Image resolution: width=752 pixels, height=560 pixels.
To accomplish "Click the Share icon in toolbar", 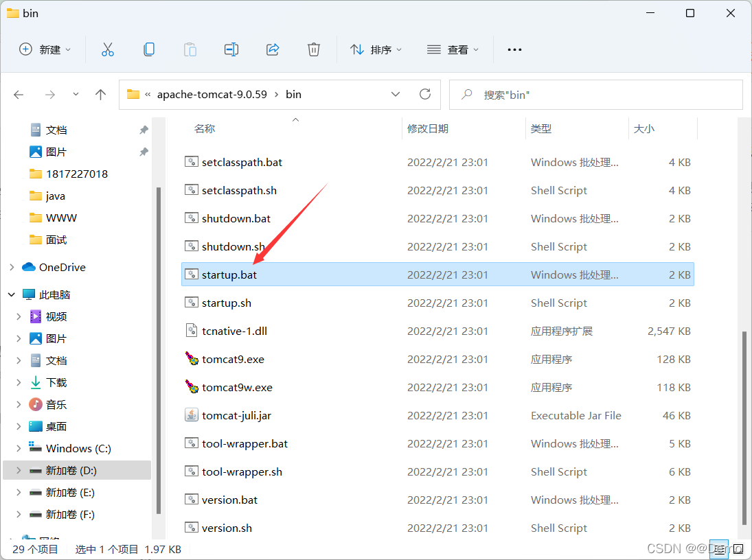I will [x=273, y=49].
